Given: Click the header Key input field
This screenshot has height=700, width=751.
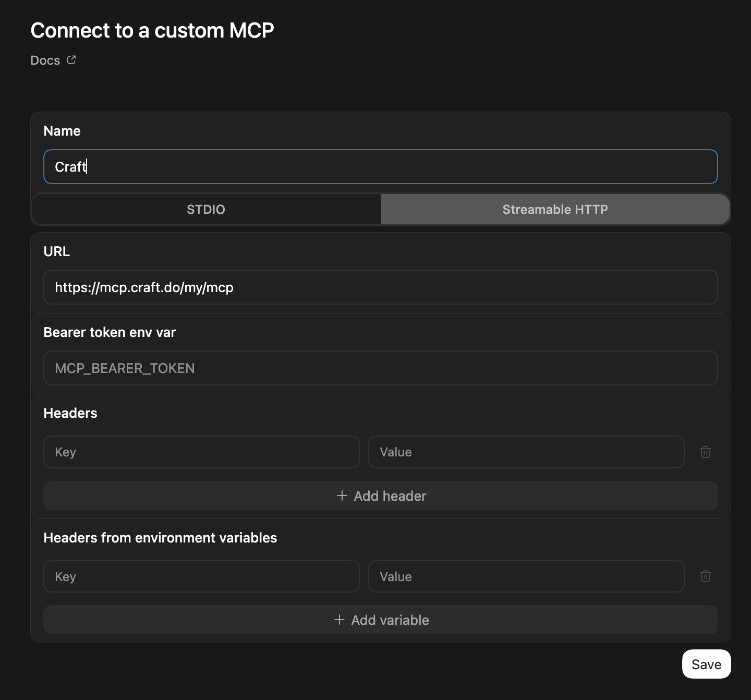Looking at the screenshot, I should click(x=201, y=452).
